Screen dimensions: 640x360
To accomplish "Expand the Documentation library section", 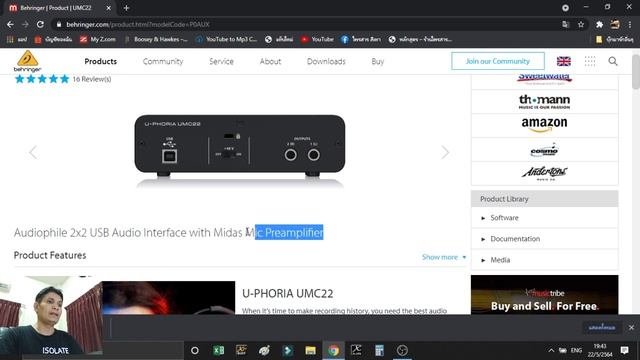I will (544, 239).
